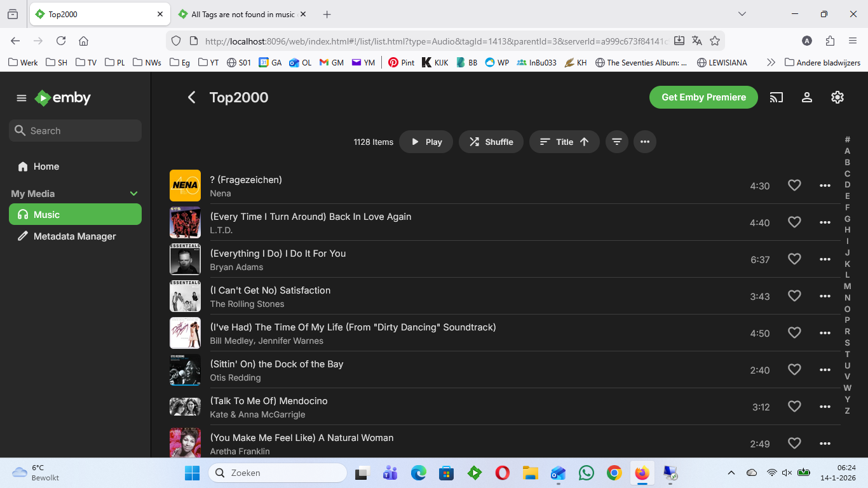Open the Emby hamburger menu

(x=22, y=98)
